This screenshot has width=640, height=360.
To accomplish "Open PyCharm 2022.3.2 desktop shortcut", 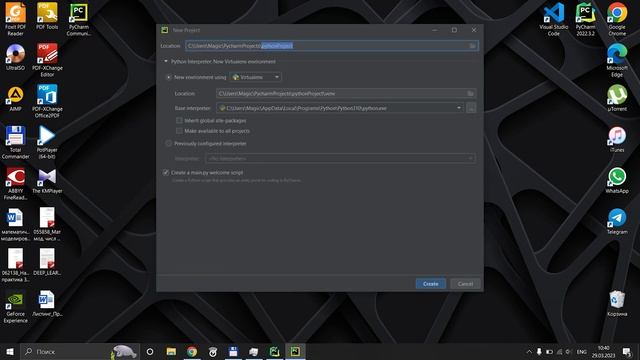I will [x=585, y=19].
